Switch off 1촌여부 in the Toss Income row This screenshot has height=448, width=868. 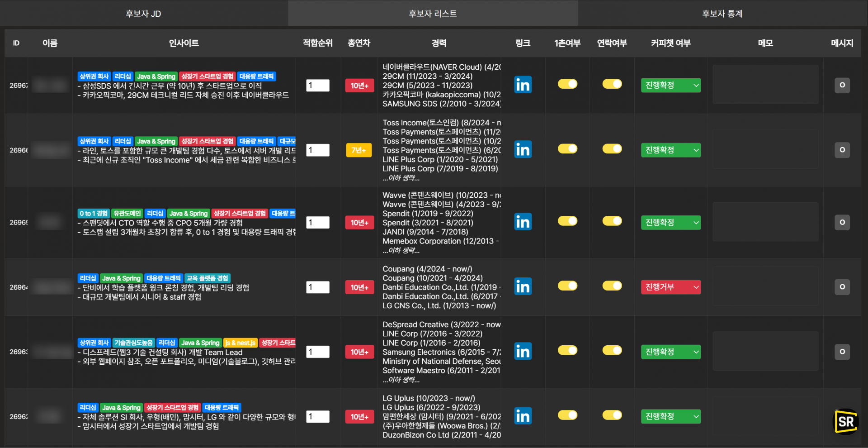[x=567, y=148]
